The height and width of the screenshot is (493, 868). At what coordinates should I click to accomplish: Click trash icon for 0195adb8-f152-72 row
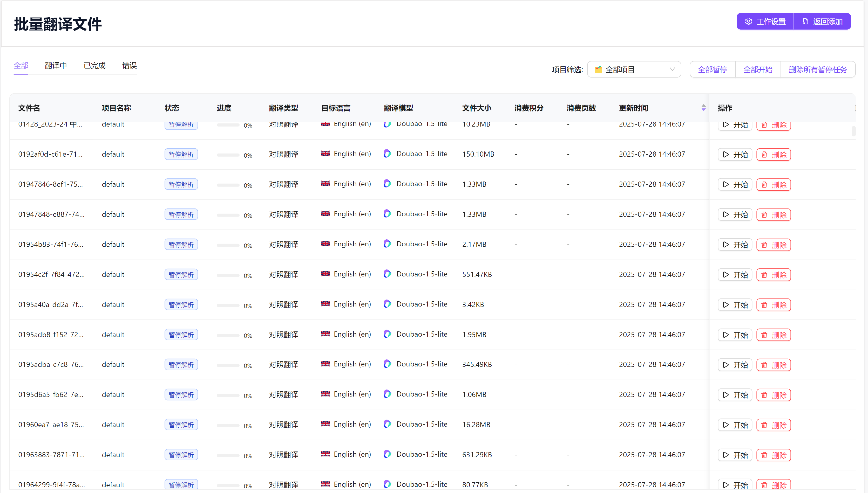point(764,335)
